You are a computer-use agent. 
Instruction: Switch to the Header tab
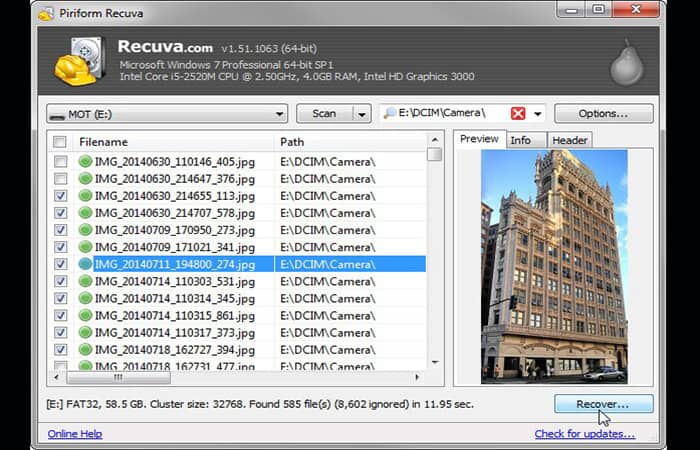[570, 140]
